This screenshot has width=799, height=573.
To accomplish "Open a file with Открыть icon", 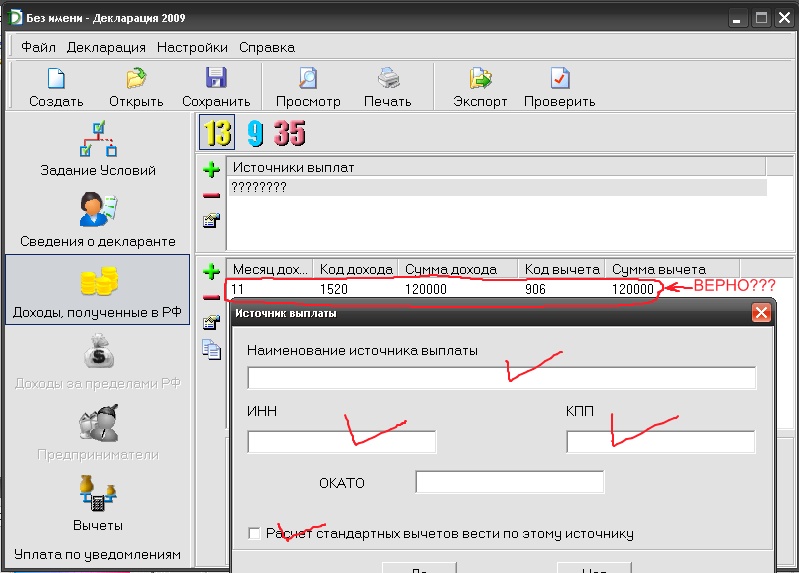I will pos(136,80).
